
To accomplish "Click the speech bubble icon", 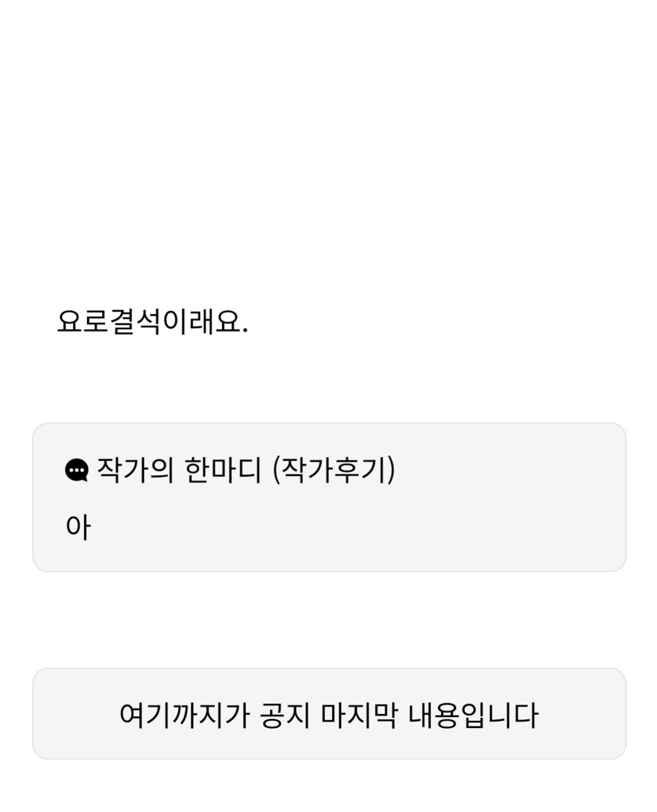I will (77, 471).
